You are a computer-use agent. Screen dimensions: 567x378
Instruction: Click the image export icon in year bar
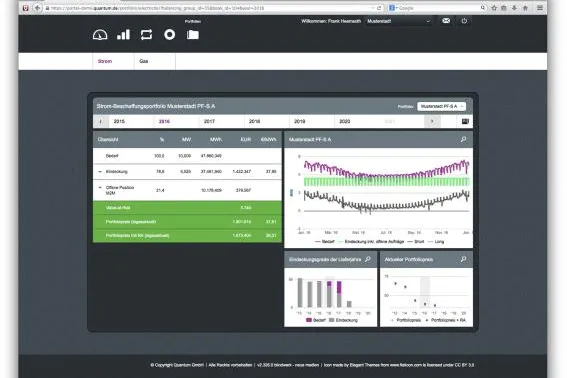465,121
